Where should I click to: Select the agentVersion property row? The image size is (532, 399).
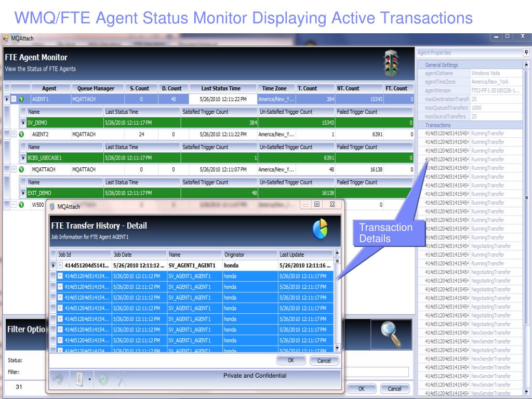coord(471,90)
